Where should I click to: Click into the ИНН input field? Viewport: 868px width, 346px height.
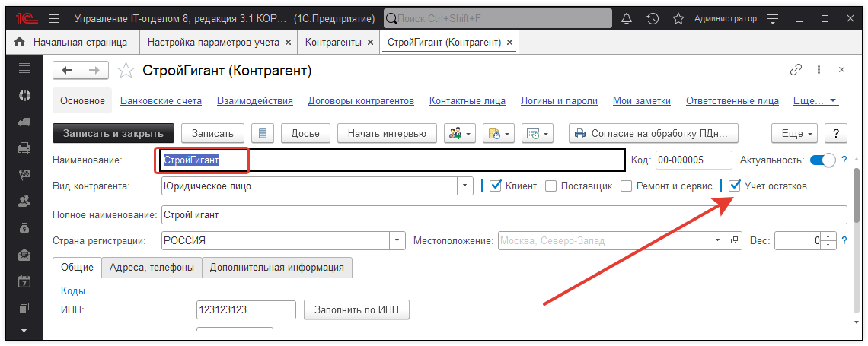[245, 309]
